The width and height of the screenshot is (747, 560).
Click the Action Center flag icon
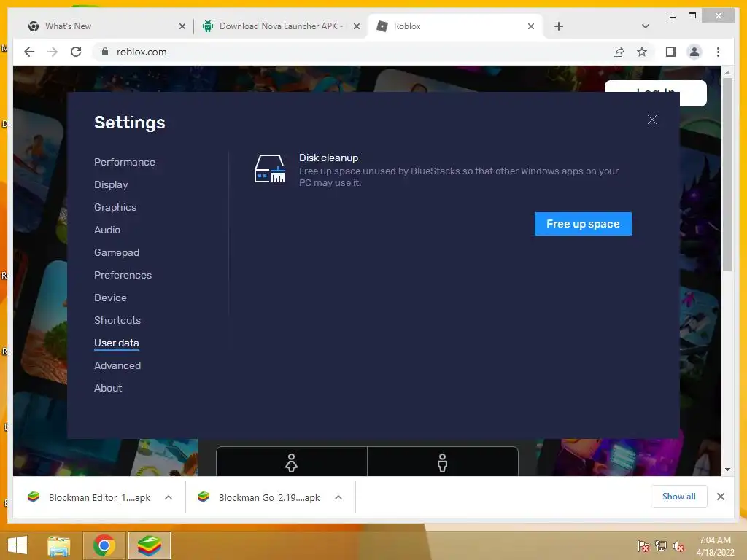point(643,546)
